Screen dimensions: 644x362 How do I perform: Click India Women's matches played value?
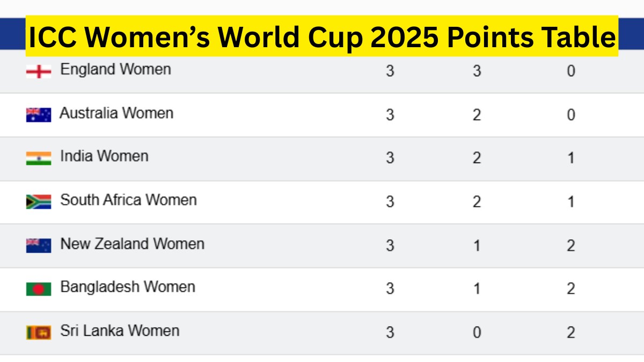point(390,158)
